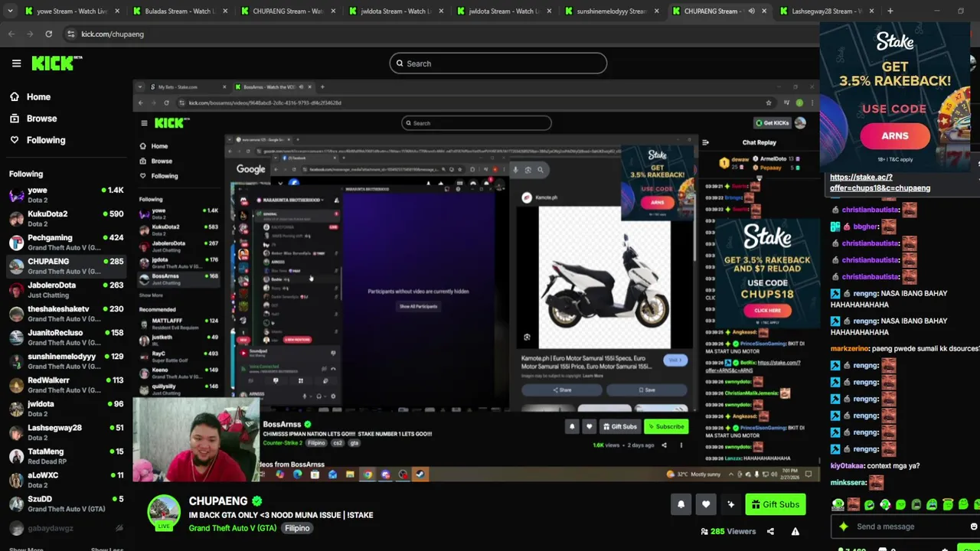Go back in browser history
The width and height of the screenshot is (980, 551).
coord(11,34)
